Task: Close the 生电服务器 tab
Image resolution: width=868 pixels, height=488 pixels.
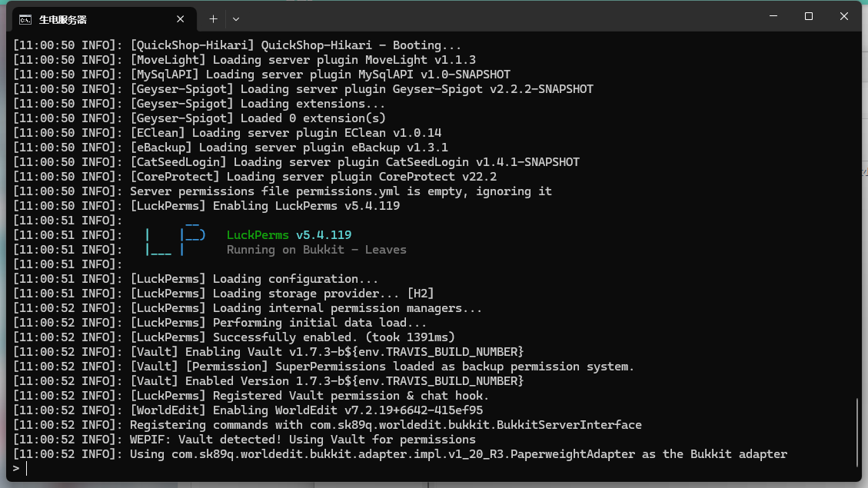Action: coord(181,19)
